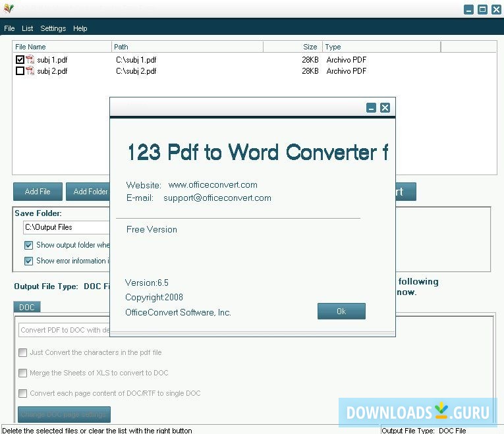Image resolution: width=504 pixels, height=434 pixels.
Task: Click the app logo icon in title bar
Action: 9,9
